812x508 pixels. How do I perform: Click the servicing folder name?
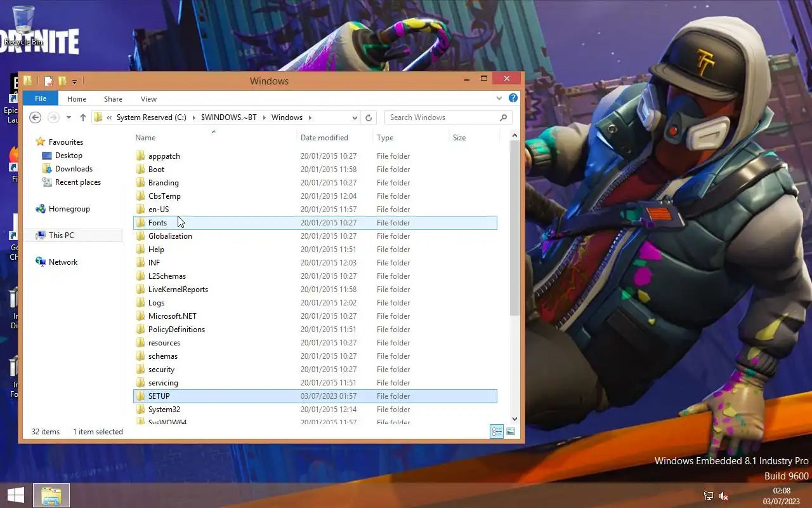click(163, 383)
